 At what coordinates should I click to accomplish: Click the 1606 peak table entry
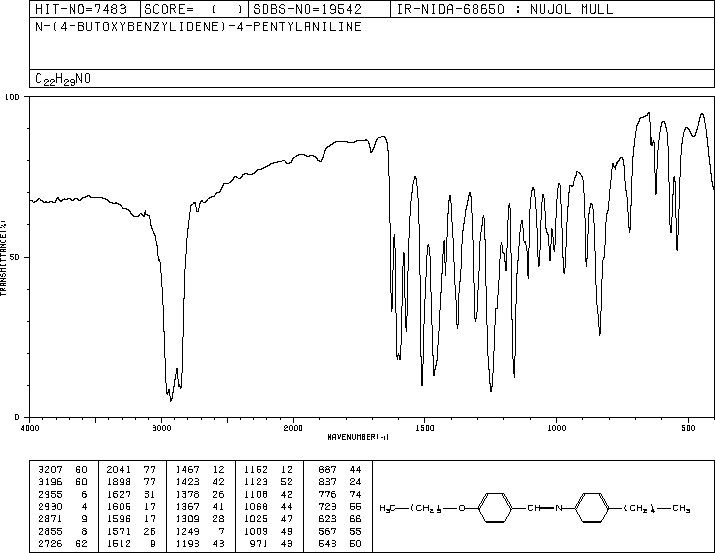[119, 506]
